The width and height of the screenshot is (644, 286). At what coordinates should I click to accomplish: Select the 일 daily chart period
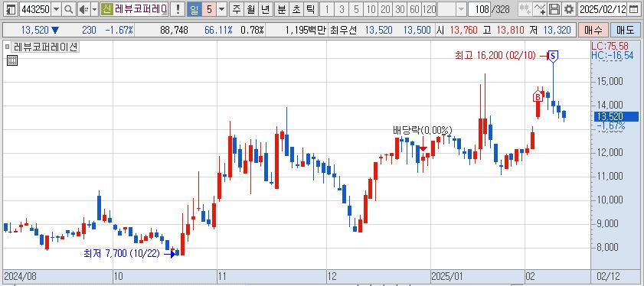(x=194, y=9)
